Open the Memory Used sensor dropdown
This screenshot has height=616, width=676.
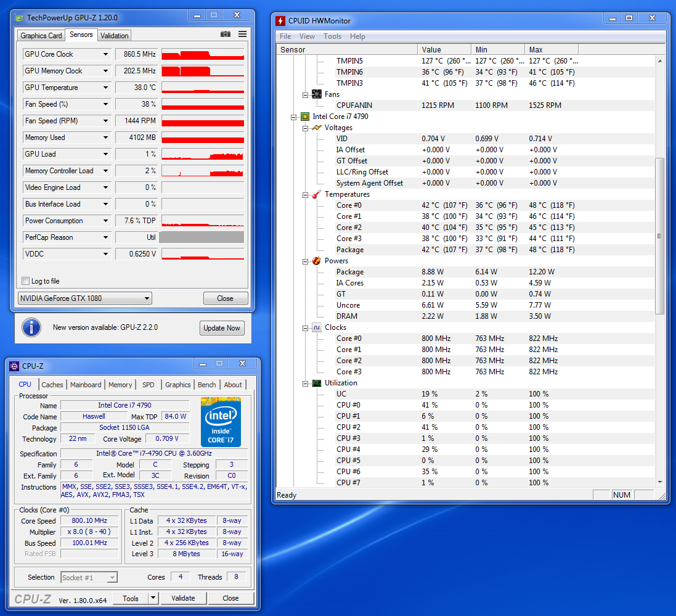[x=105, y=138]
